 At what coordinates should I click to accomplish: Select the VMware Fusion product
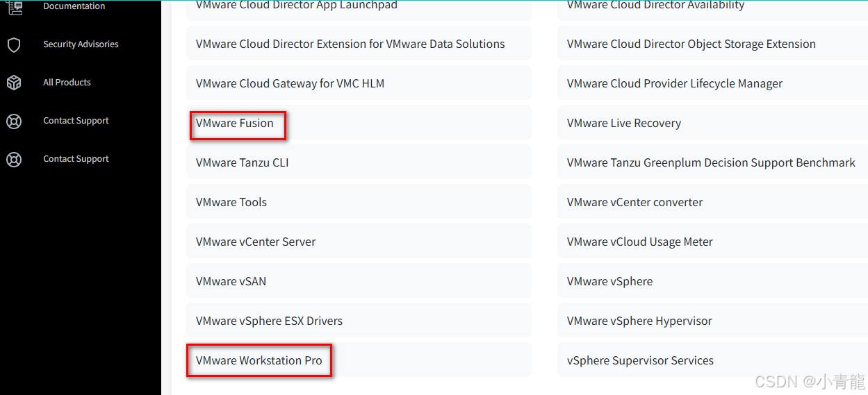(359, 123)
